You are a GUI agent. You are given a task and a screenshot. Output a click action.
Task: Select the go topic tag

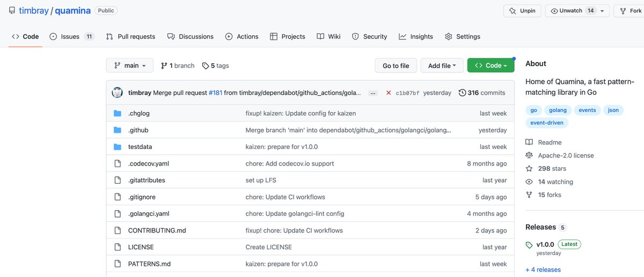click(x=533, y=110)
